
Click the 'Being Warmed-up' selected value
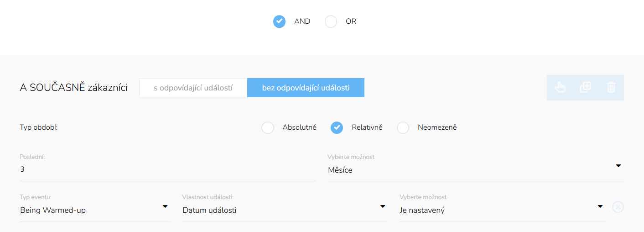[53, 211]
